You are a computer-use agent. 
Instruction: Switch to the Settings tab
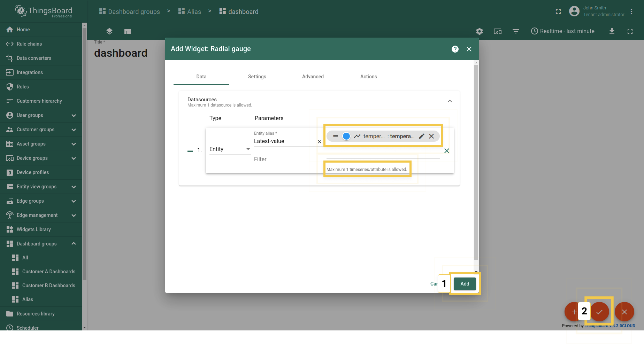257,77
